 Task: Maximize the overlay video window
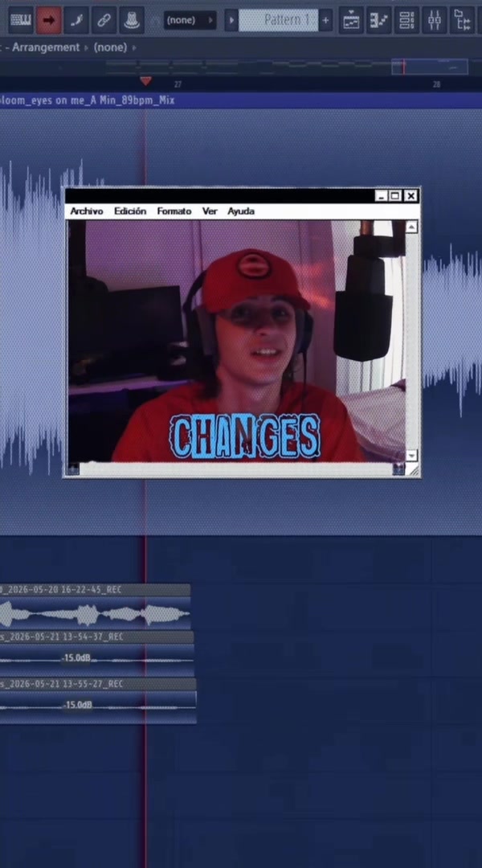click(x=395, y=196)
